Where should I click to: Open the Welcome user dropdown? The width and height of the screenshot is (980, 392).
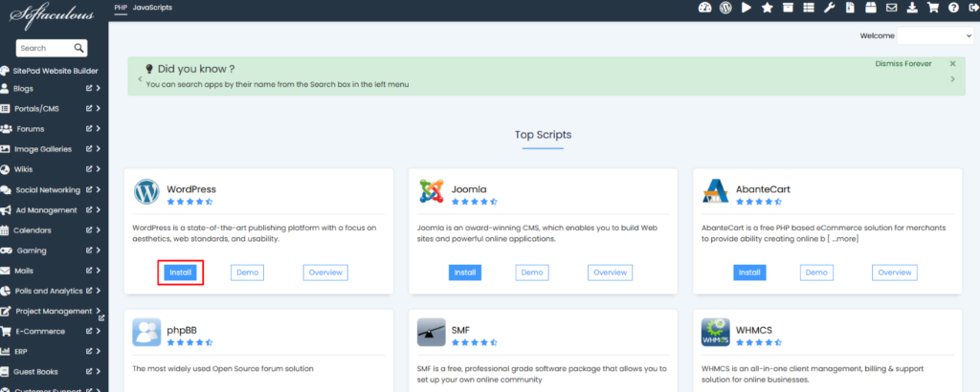coord(935,35)
